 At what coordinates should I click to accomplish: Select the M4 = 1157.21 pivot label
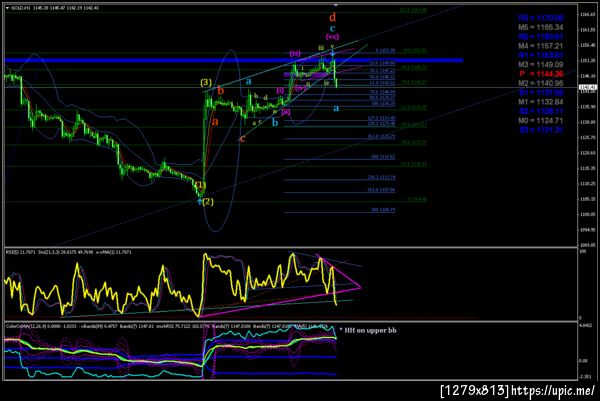point(541,46)
